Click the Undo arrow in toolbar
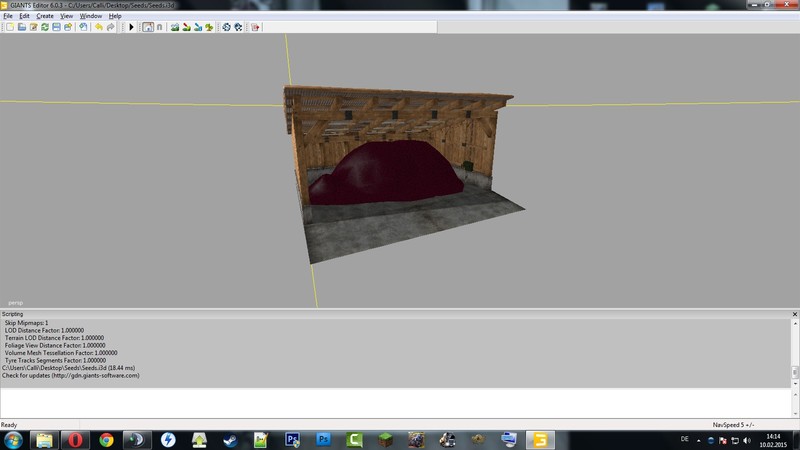 coord(99,27)
